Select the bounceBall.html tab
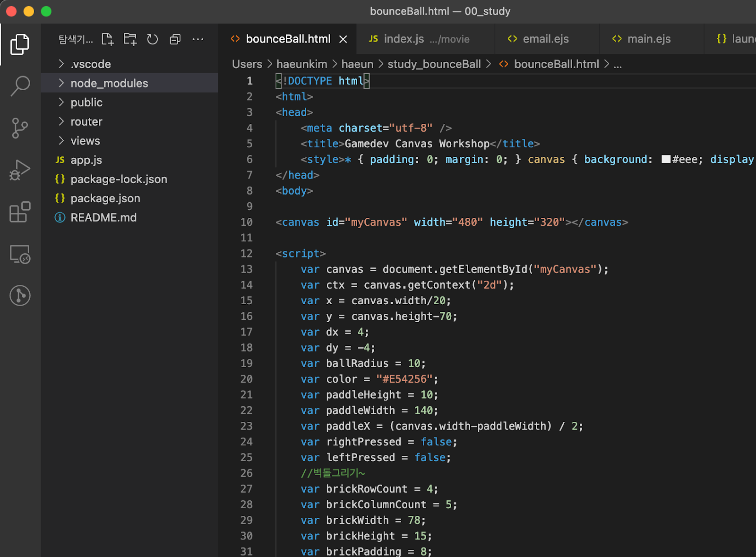This screenshot has height=557, width=756. point(287,39)
